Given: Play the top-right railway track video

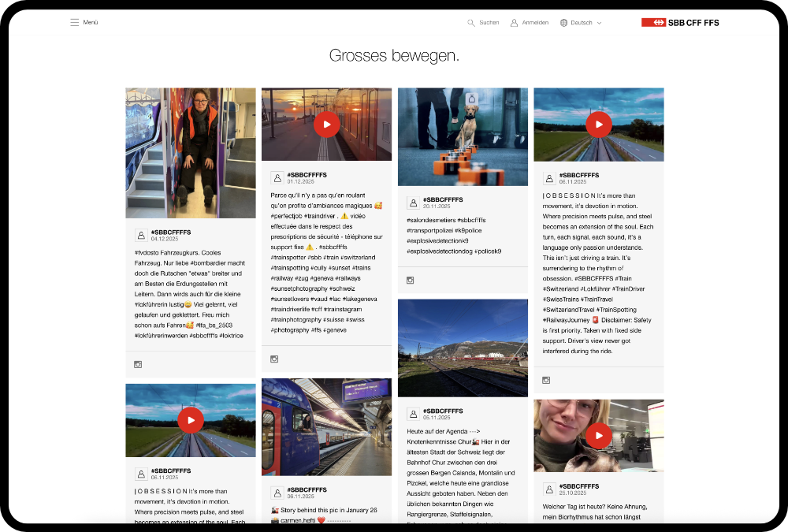Looking at the screenshot, I should pos(599,124).
